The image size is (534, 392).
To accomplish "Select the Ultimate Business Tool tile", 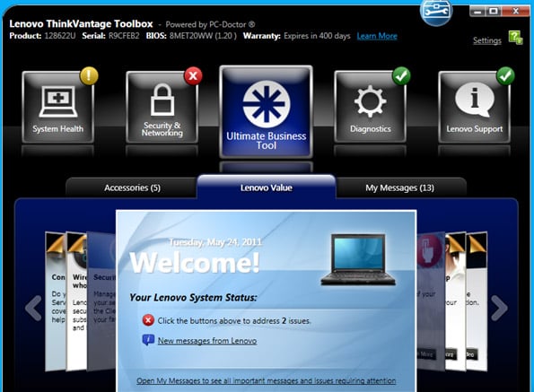I will (266, 112).
